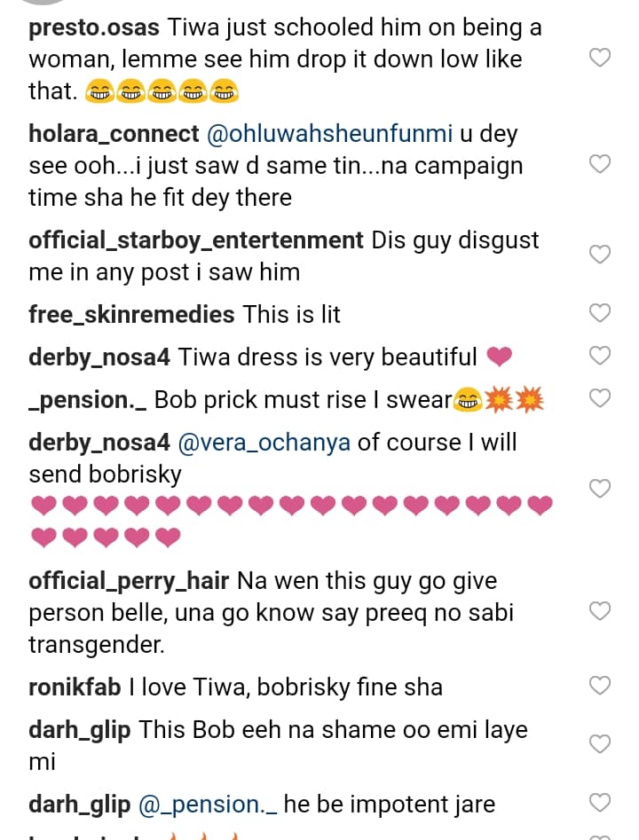This screenshot has height=840, width=639.
Task: Go to the free_skinremedies profile
Action: point(131,314)
